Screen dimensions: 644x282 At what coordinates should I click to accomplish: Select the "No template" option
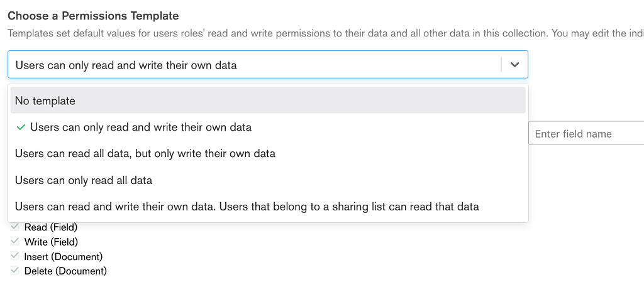pyautogui.click(x=45, y=100)
